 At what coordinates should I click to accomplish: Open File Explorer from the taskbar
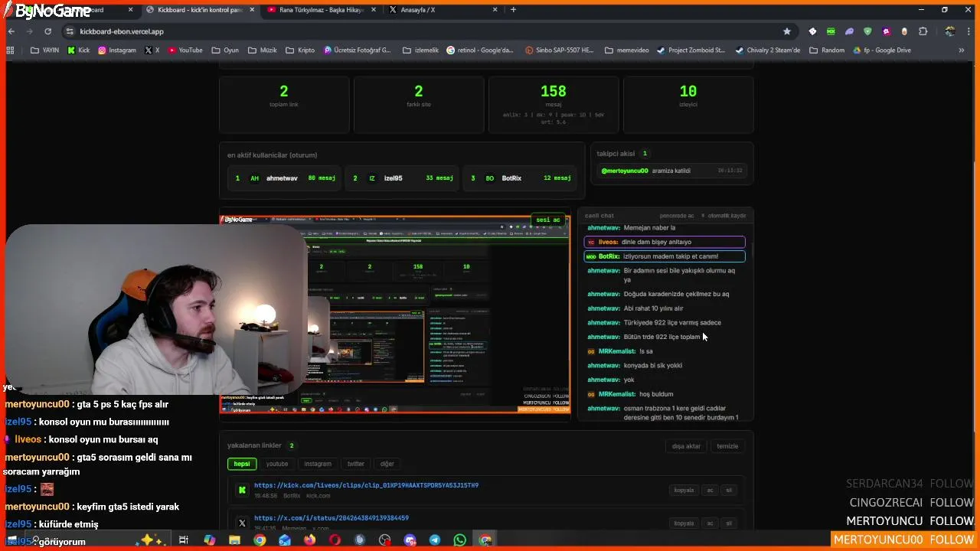(x=234, y=540)
